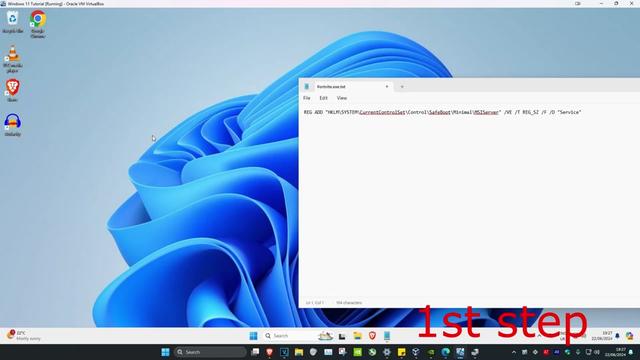
Task: Select the VLC media player desktop shortcut
Action: tap(13, 60)
